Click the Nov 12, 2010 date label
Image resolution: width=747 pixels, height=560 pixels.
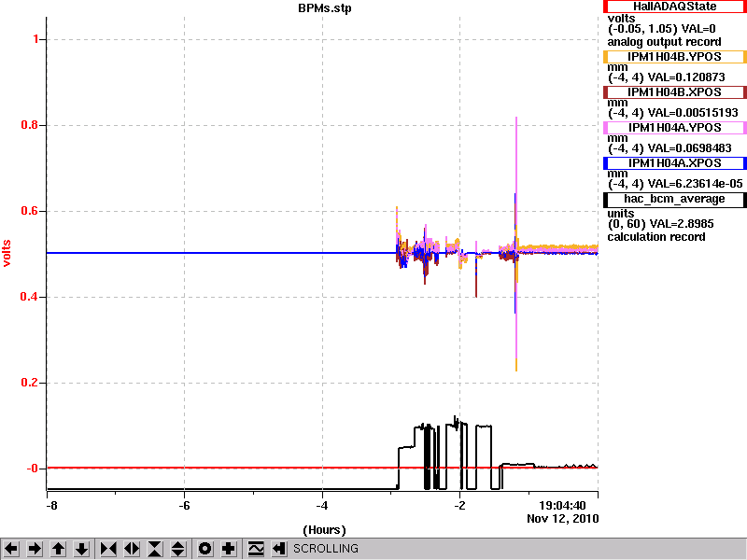point(563,518)
